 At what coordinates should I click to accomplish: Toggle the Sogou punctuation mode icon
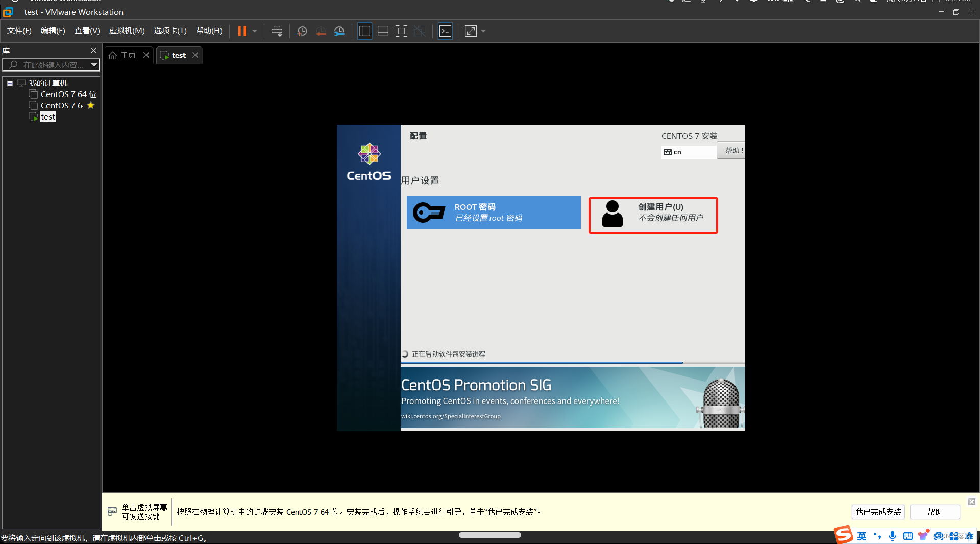(877, 536)
